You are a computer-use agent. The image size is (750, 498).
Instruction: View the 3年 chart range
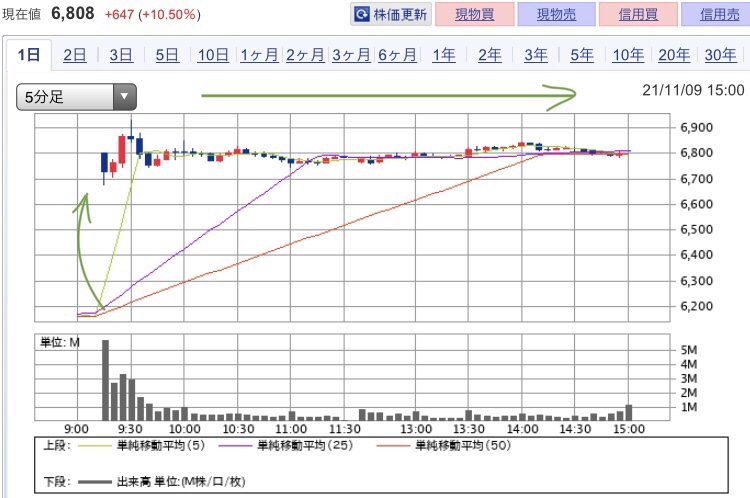click(536, 55)
